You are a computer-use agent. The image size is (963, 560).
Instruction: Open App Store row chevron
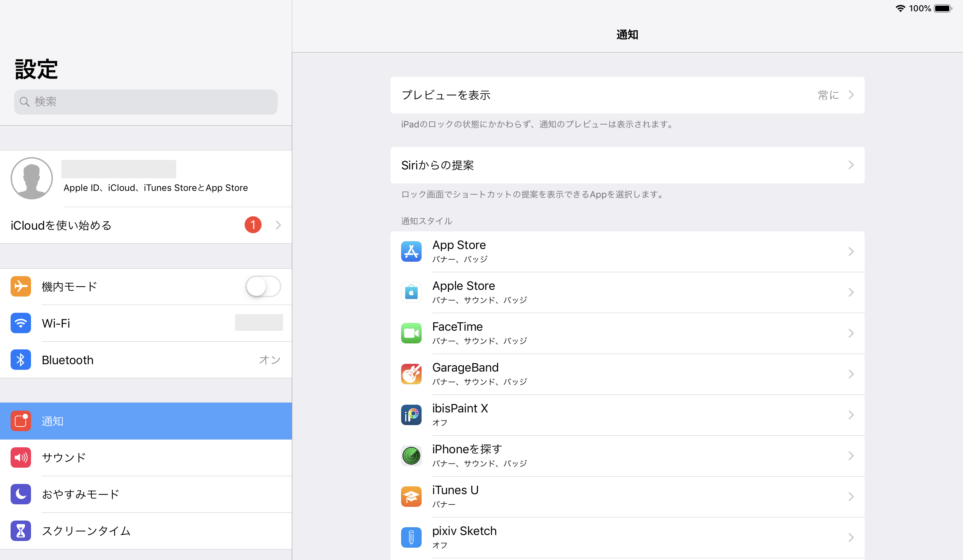pyautogui.click(x=851, y=251)
